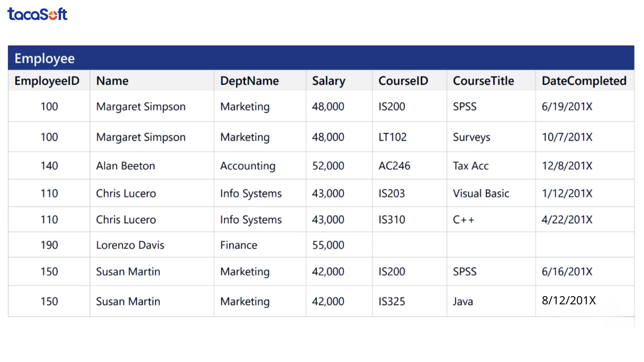Select the EmployeeID column header
The image size is (644, 362).
47,81
